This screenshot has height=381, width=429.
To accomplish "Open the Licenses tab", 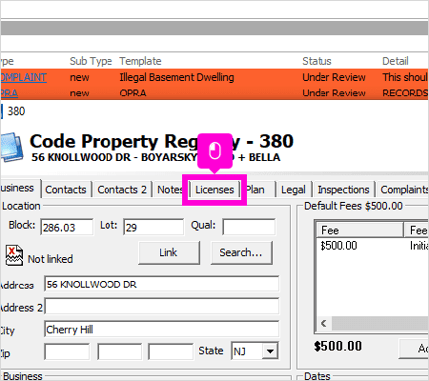I will click(214, 190).
